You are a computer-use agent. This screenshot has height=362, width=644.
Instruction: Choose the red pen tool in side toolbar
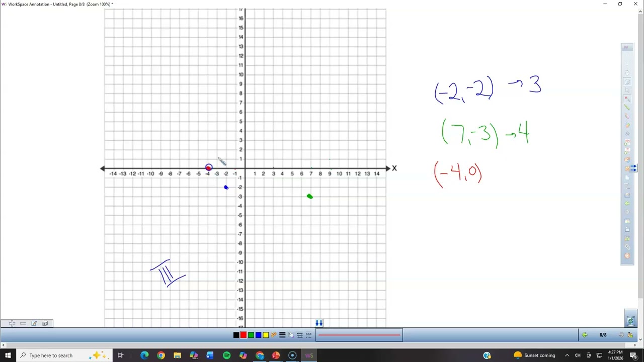[627, 99]
